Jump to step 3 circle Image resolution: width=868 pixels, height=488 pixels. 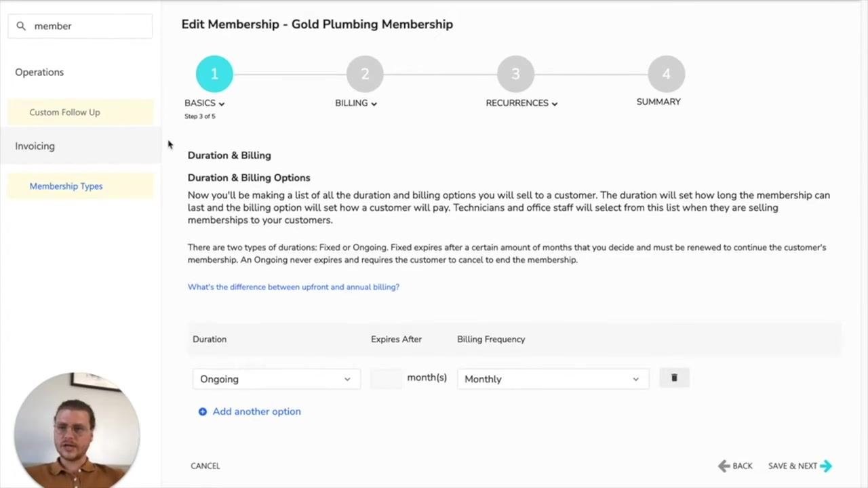click(x=515, y=74)
